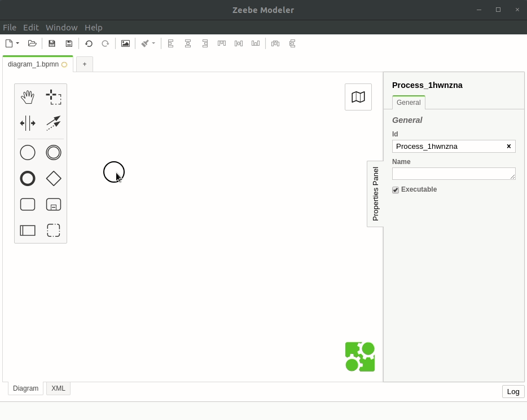Viewport: 527px width, 420px height.
Task: Align elements middle vertically
Action: tap(239, 43)
